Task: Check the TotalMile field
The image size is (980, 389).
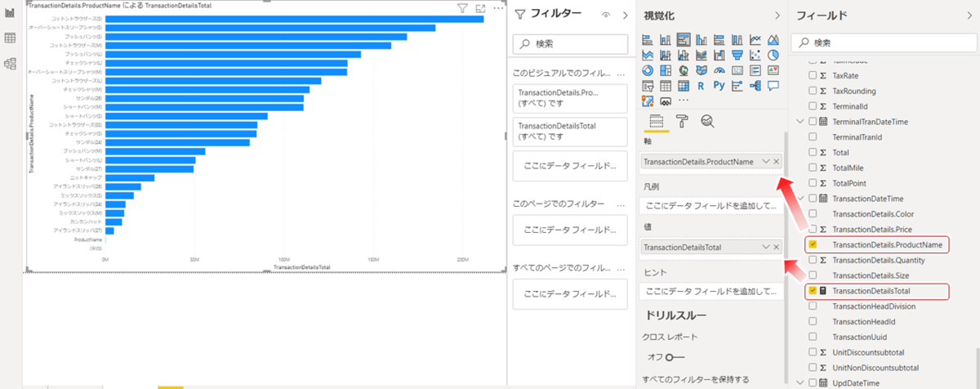Action: (x=813, y=168)
